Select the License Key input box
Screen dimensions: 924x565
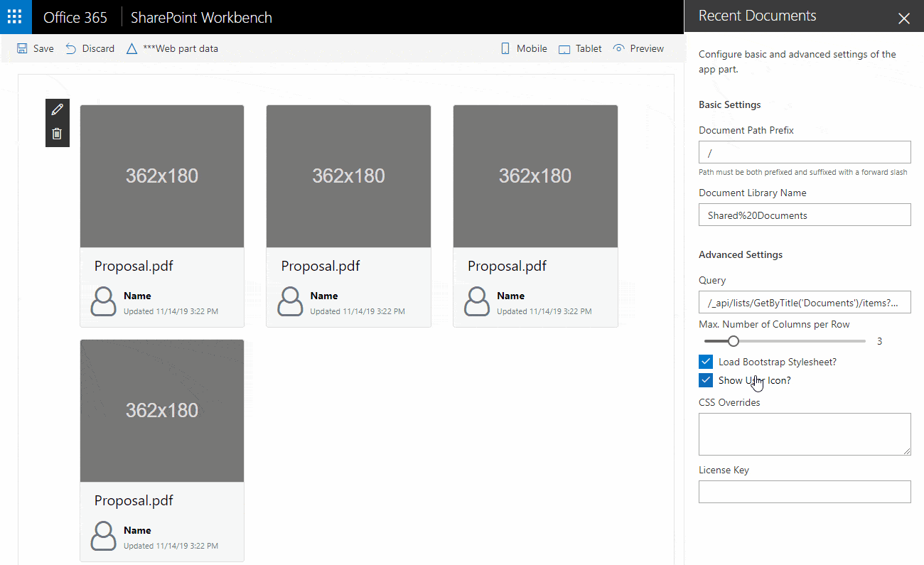point(804,492)
